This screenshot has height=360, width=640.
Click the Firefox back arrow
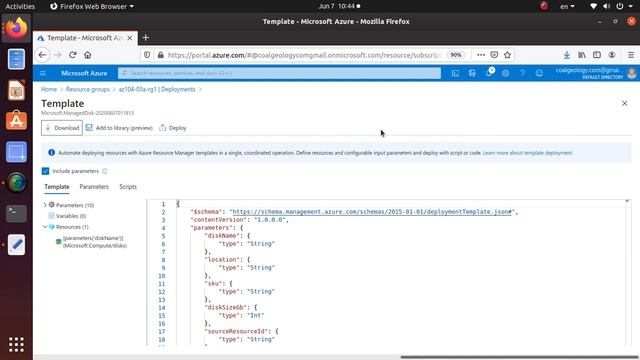click(x=42, y=55)
